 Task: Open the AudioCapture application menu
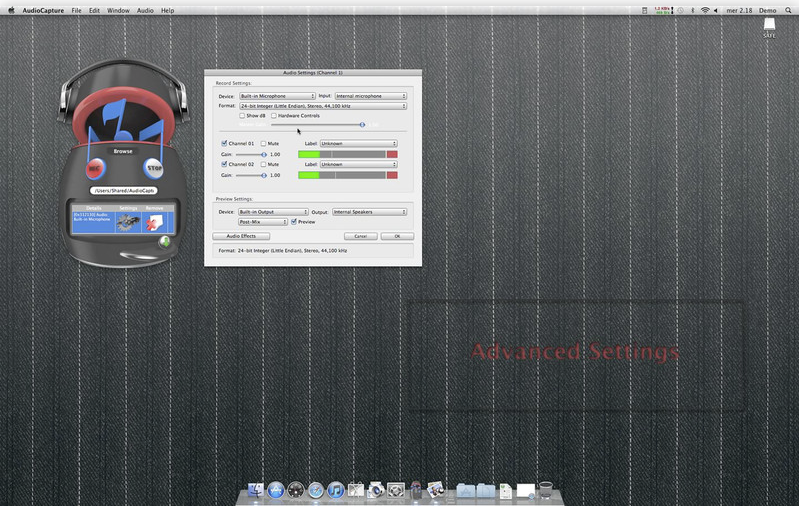coord(43,10)
